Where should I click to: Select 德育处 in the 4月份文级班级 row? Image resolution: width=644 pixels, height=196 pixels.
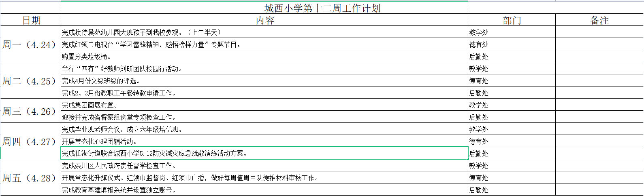click(x=512, y=80)
